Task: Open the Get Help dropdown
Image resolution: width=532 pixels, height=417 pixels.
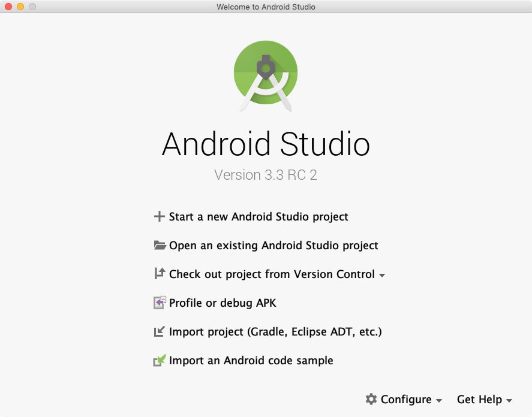Action: [x=480, y=399]
